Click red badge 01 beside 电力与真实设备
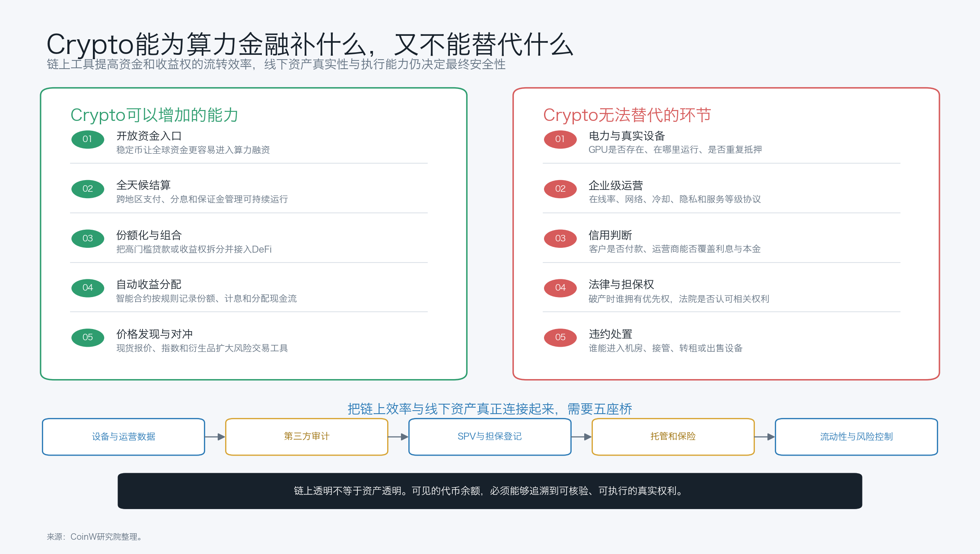 point(560,139)
